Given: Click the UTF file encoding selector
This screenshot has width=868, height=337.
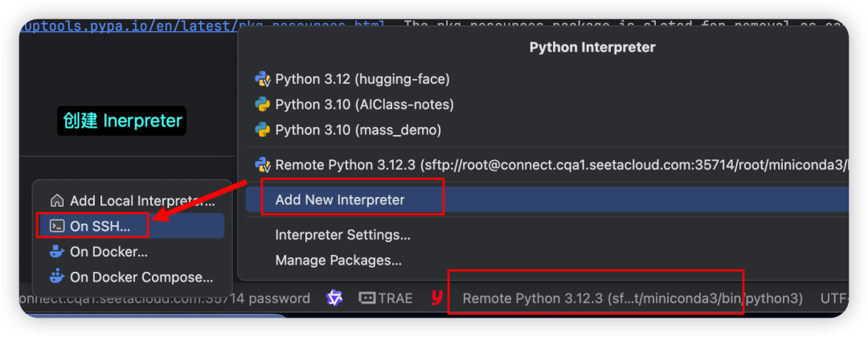Looking at the screenshot, I should [x=833, y=298].
